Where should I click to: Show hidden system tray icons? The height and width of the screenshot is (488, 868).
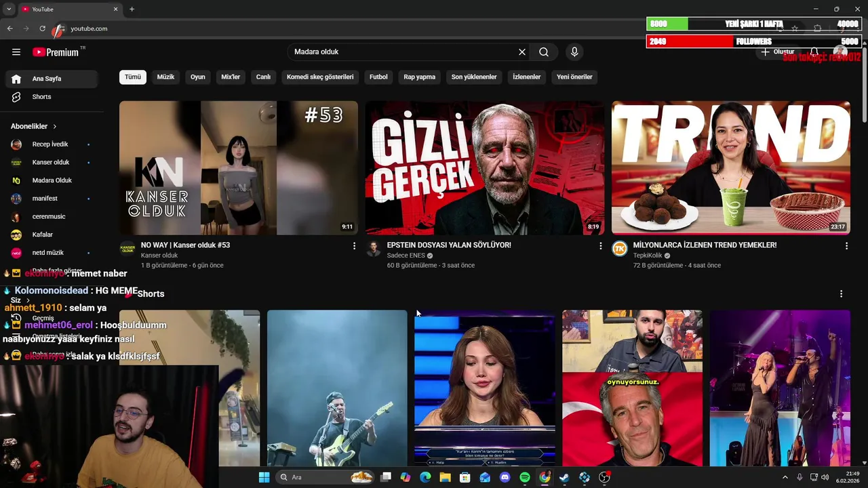[785, 477]
